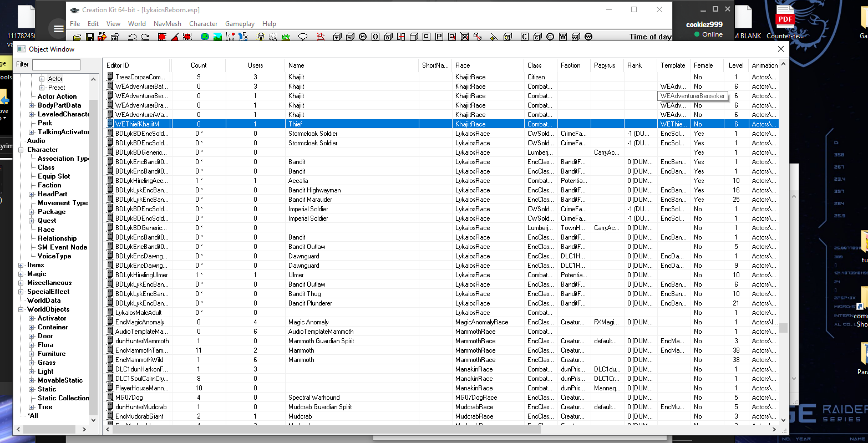Image resolution: width=868 pixels, height=443 pixels.
Task: Toggle the Sky toolbar icon
Action: pyautogui.click(x=273, y=37)
